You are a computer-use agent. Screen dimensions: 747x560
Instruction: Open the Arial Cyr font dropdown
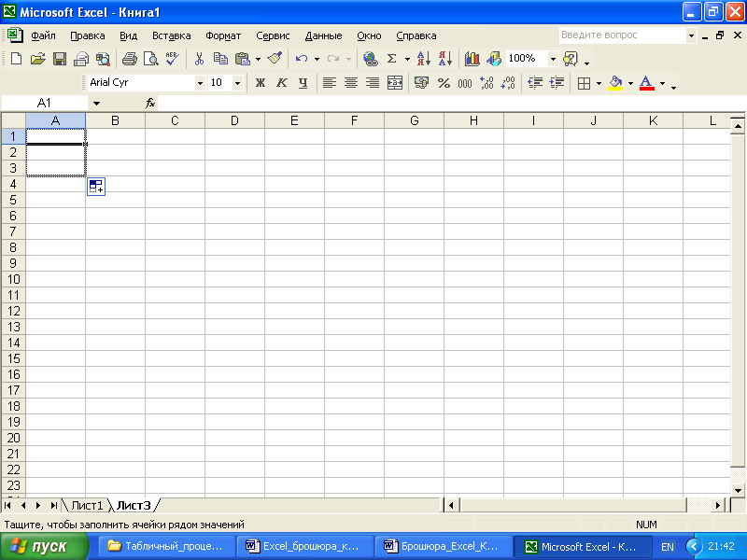[x=200, y=83]
